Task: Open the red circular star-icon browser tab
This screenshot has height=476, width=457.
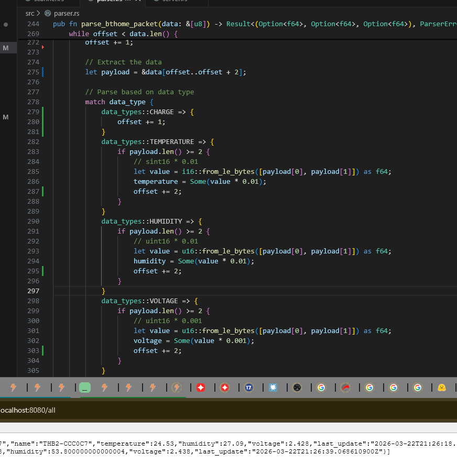Action: pyautogui.click(x=225, y=388)
